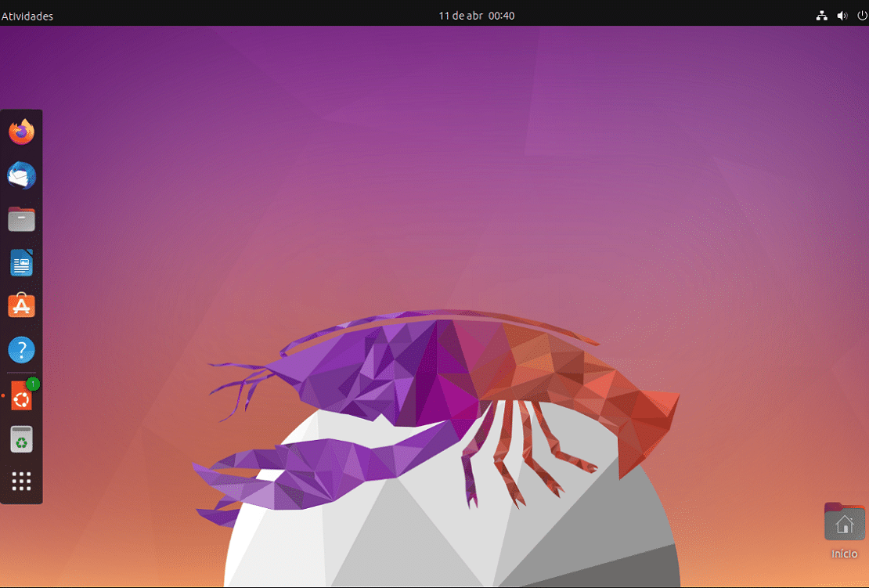Open the Atividades overview
The width and height of the screenshot is (869, 588).
[x=27, y=16]
